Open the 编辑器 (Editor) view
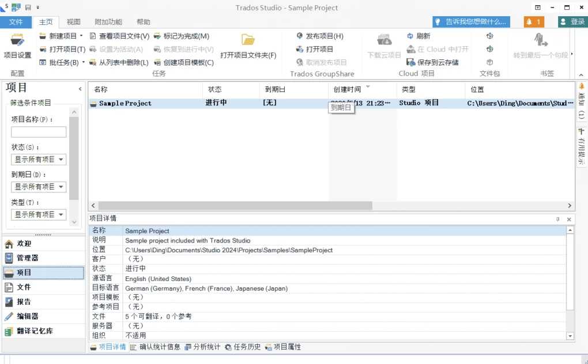The width and height of the screenshot is (588, 364). (x=27, y=316)
